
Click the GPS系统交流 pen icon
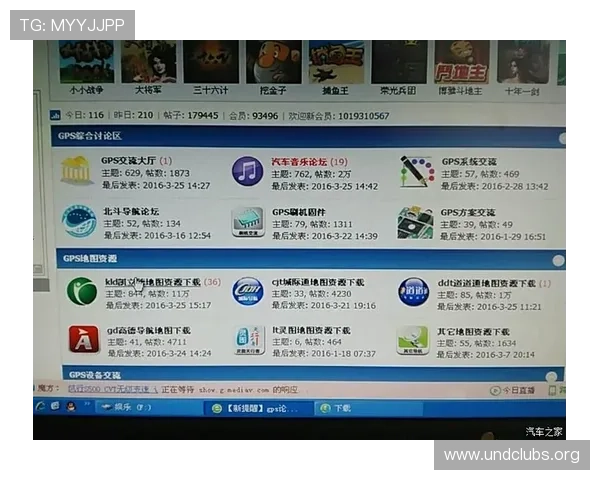click(417, 171)
